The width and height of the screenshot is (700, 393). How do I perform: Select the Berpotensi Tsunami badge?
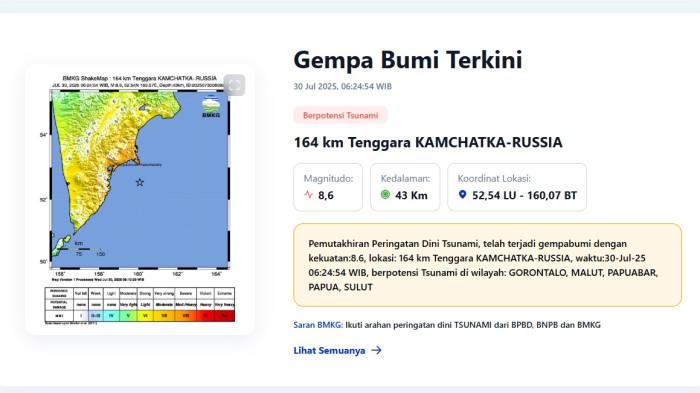click(340, 116)
